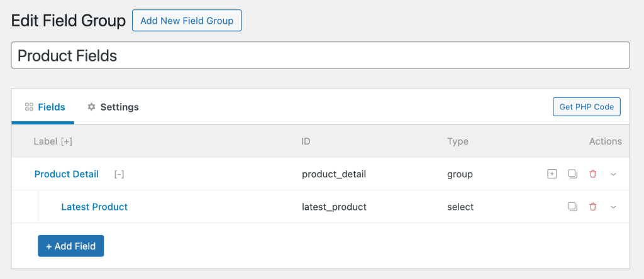Expand Latest Product row actions chevron

click(x=613, y=207)
